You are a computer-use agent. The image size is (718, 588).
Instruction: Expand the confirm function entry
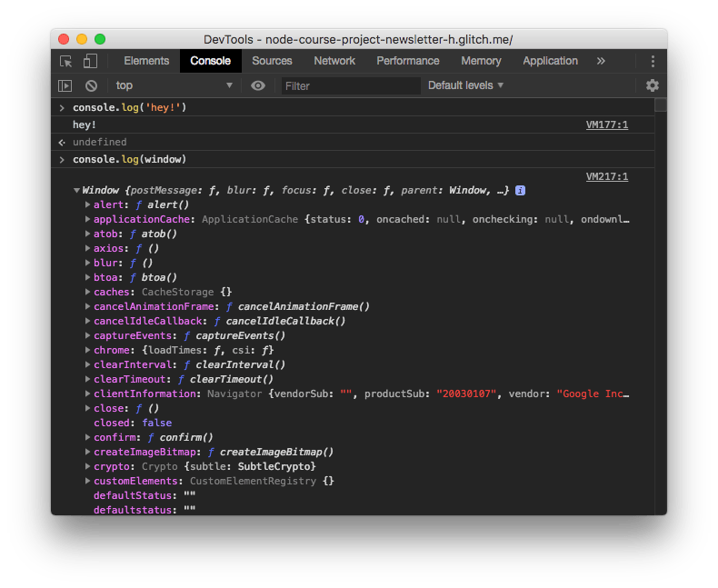(x=87, y=437)
